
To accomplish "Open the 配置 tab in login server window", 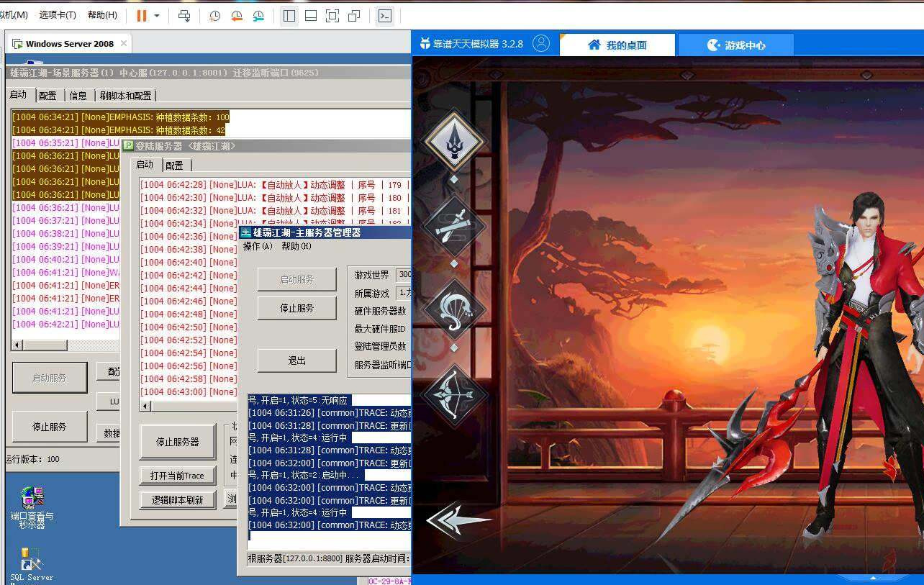I will (x=174, y=165).
